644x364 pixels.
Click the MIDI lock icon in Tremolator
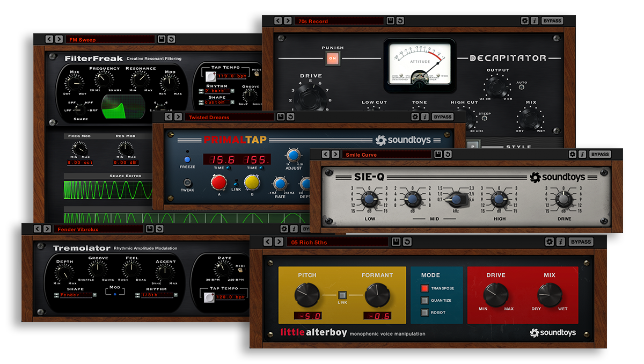[240, 271]
